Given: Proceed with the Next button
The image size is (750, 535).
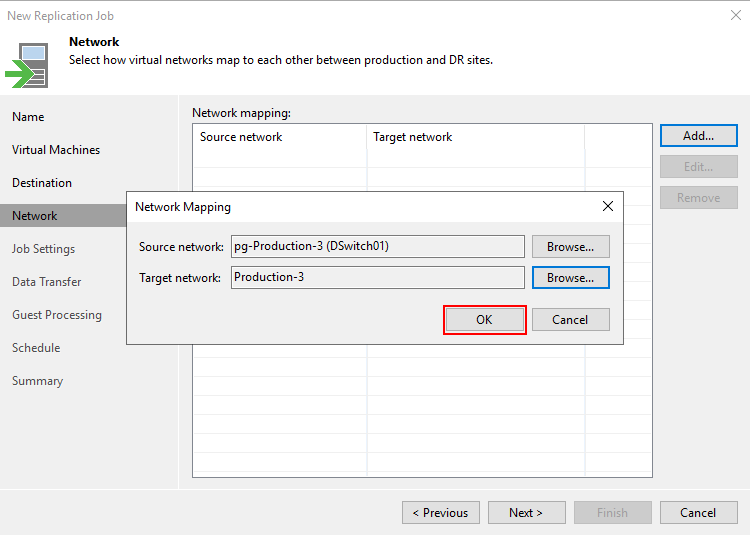Looking at the screenshot, I should tap(526, 513).
